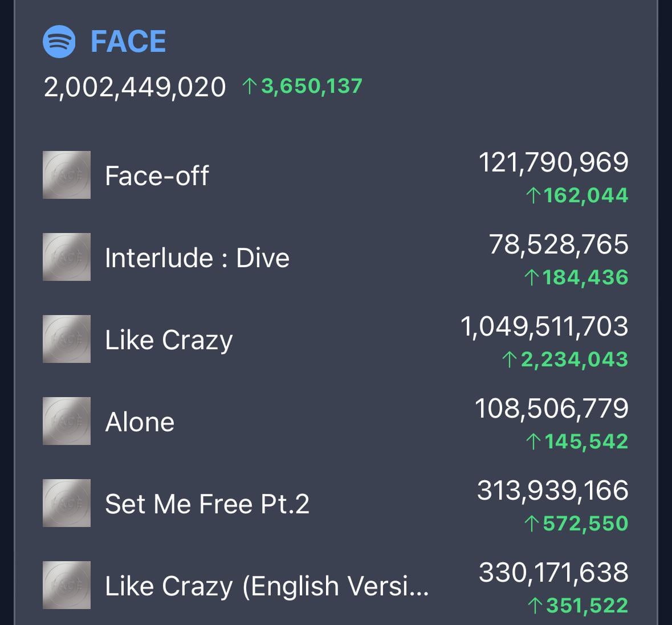Click the Like Crazy English Version cover thumbnail
This screenshot has width=672, height=625.
pyautogui.click(x=67, y=585)
